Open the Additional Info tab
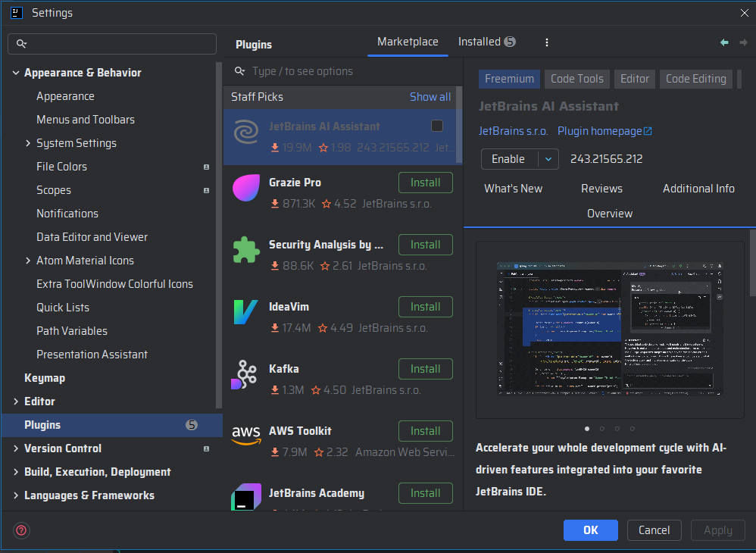Viewport: 756px width, 553px height. [698, 189]
